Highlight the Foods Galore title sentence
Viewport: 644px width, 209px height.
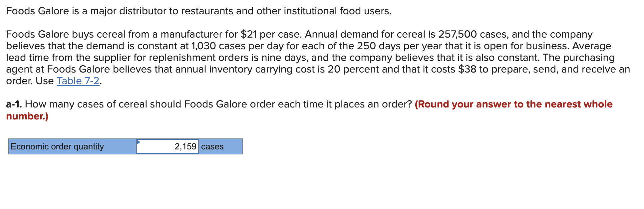coord(197,11)
